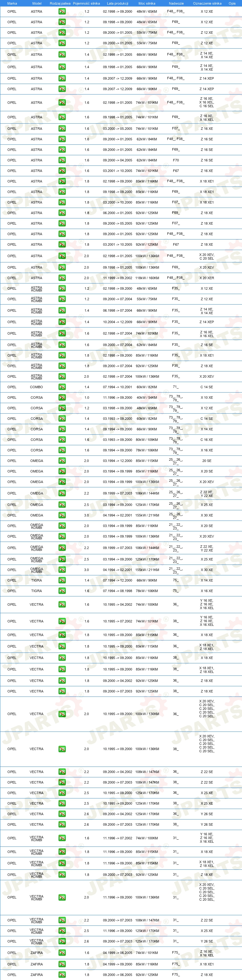Select the 06.1998 -> 07.2004 production years cell
The image size is (242, 980).
[117, 310]
